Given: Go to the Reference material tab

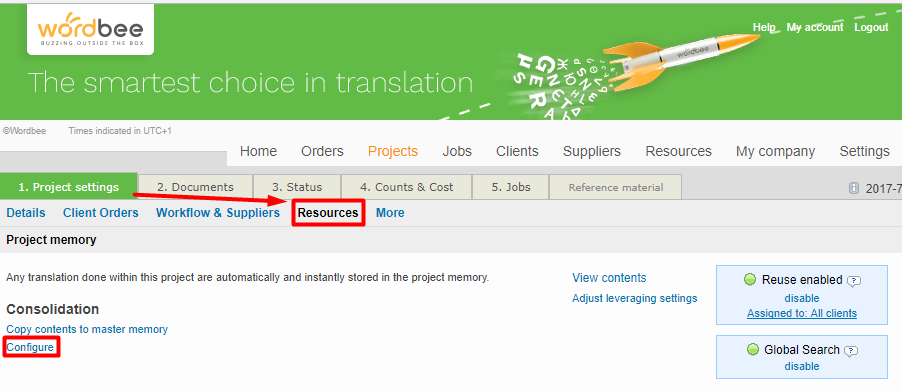Looking at the screenshot, I should pyautogui.click(x=616, y=187).
